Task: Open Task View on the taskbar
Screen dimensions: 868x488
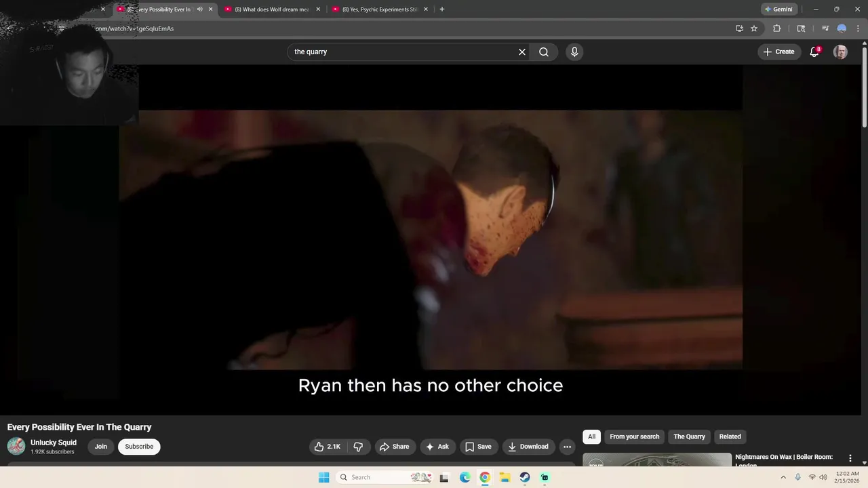Action: pyautogui.click(x=444, y=477)
